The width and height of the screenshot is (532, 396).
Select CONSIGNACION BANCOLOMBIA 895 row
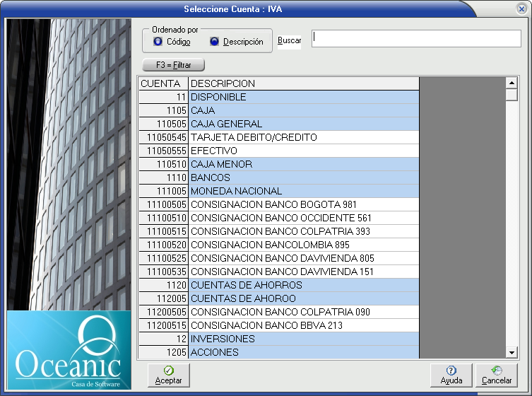[x=304, y=245]
